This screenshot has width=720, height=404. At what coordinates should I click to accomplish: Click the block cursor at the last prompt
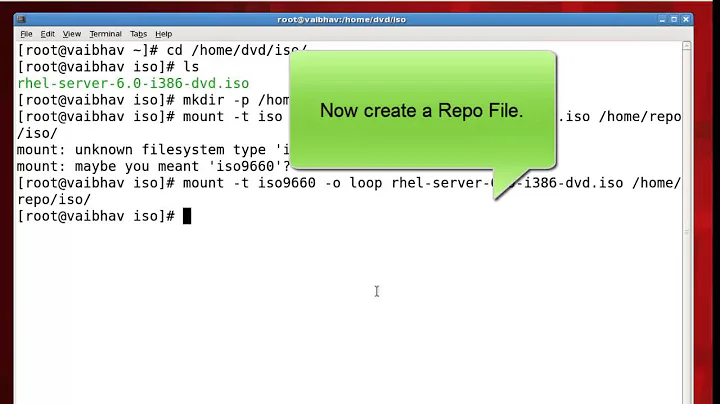(186, 216)
